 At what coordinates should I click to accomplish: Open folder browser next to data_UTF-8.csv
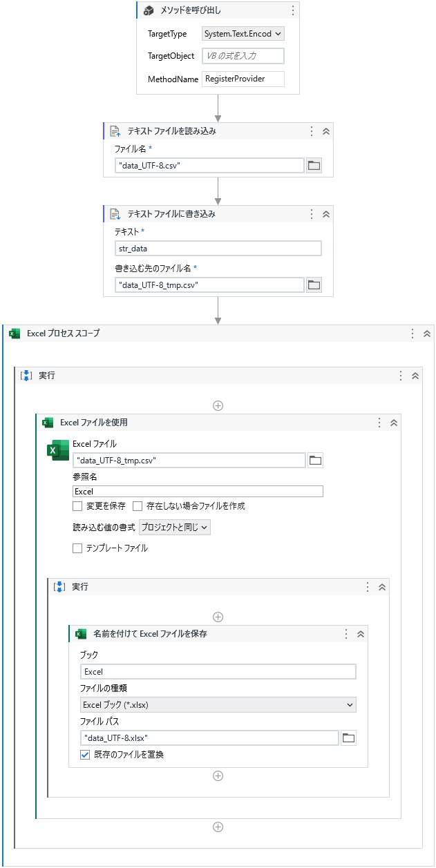click(x=316, y=165)
